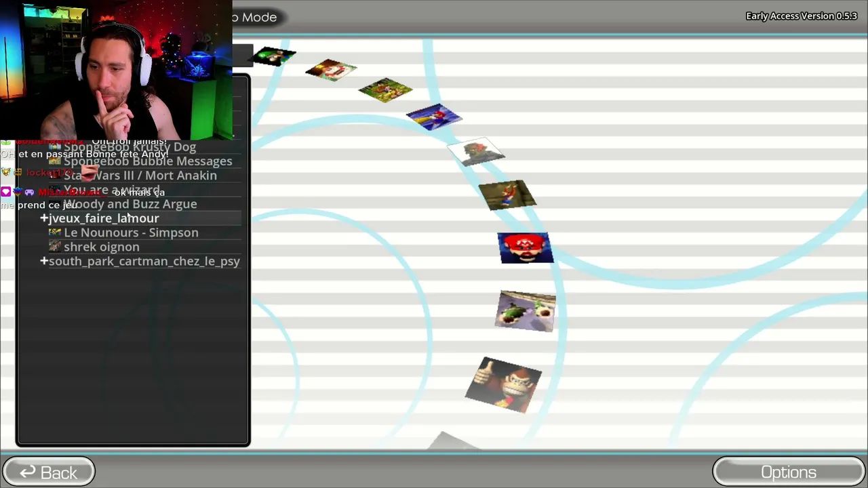This screenshot has height=488, width=868.
Task: Select the Donkey Kong thumbs-up thumbnail
Action: tap(504, 384)
